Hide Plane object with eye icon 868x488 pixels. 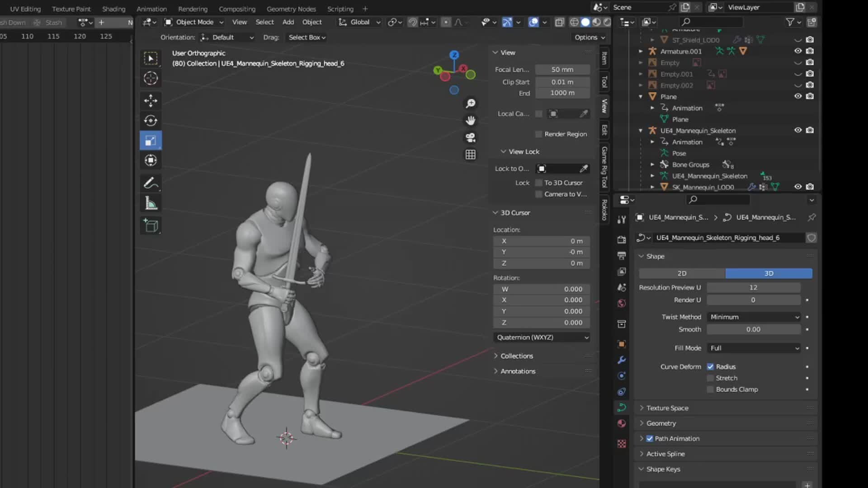tap(798, 96)
